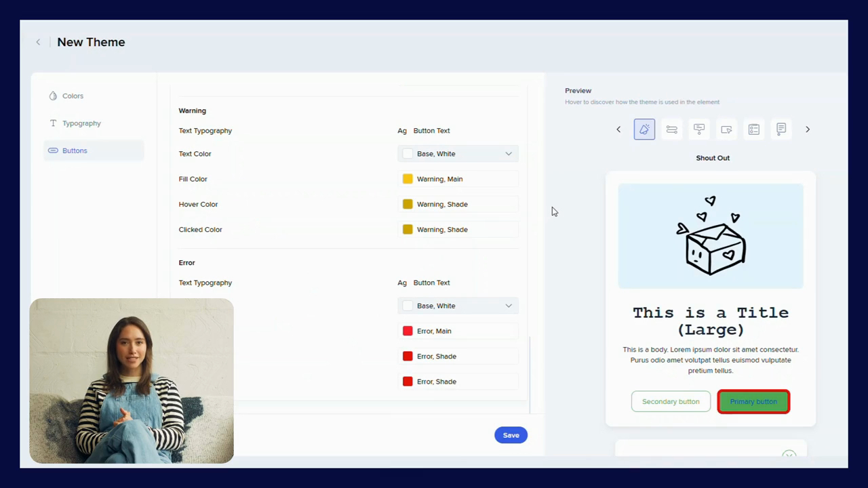This screenshot has height=488, width=868.
Task: Click the blue Save button
Action: (x=511, y=435)
